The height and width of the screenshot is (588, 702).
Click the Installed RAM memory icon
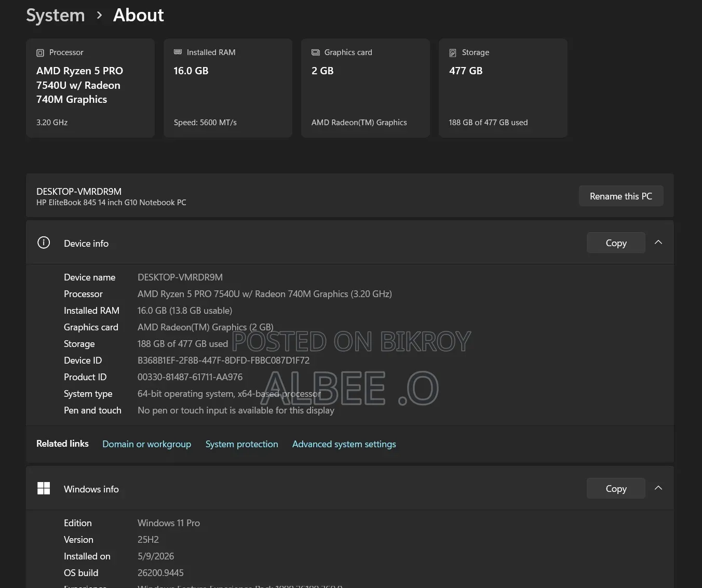[178, 52]
